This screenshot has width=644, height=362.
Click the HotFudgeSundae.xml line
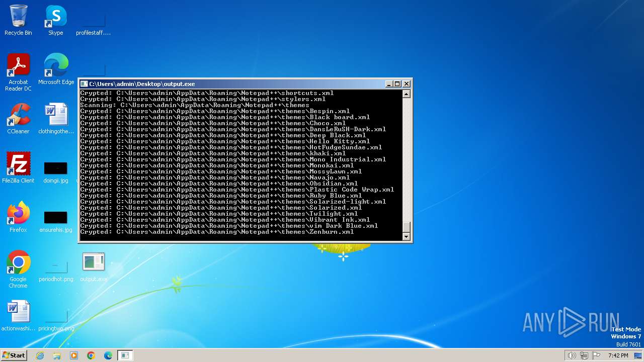click(x=231, y=147)
